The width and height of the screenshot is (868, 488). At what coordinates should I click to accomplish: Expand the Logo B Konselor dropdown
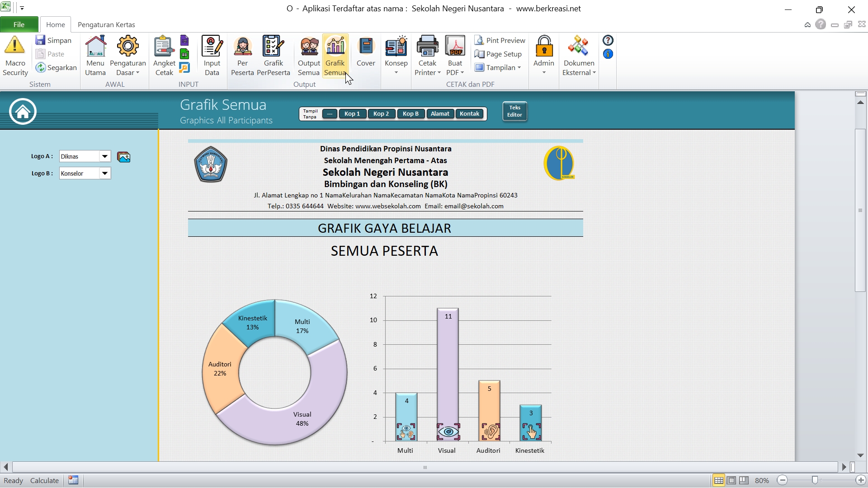[105, 174]
